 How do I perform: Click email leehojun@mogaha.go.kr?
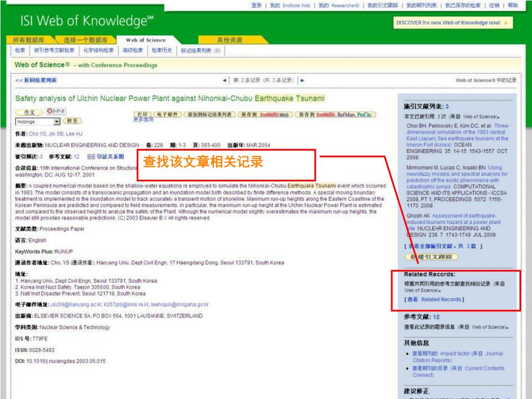coord(180,304)
